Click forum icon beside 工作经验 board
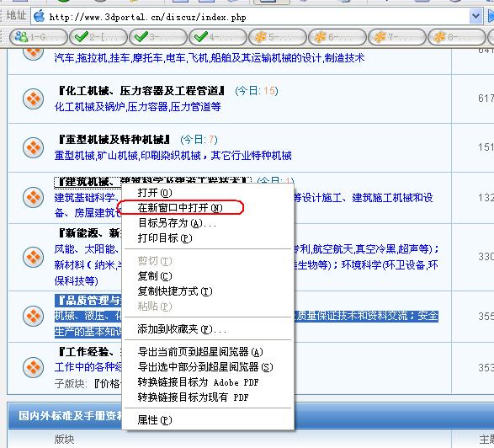 tap(34, 367)
